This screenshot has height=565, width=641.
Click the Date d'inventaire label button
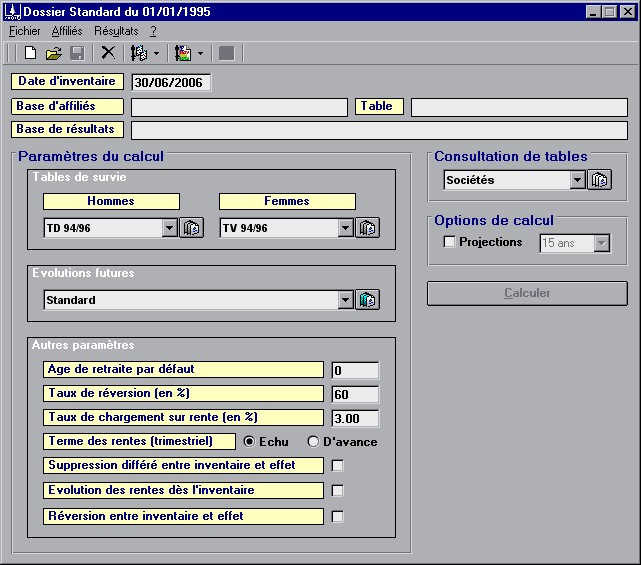point(67,81)
